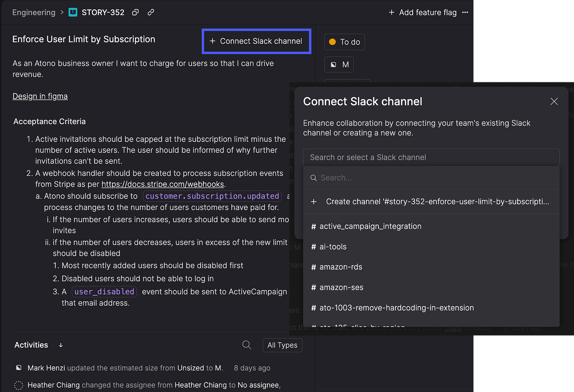
Task: Click the '8 days ago' timestamp
Action: 252,368
